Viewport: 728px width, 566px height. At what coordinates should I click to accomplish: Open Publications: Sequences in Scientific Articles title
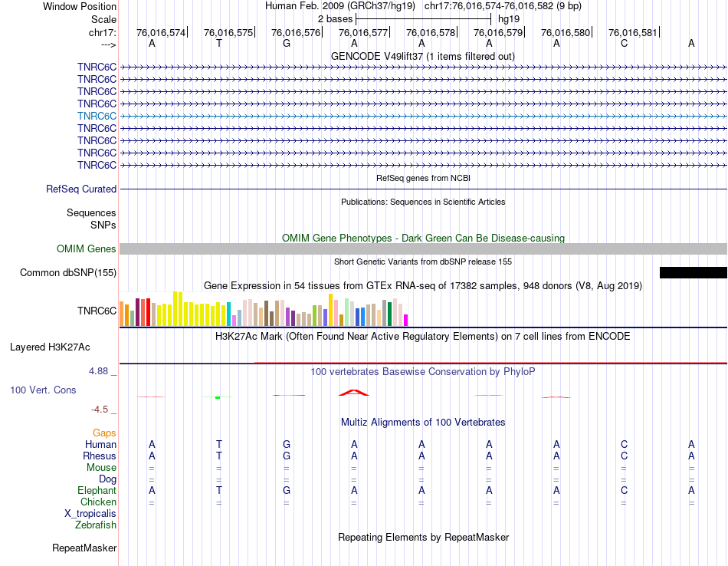click(x=423, y=202)
